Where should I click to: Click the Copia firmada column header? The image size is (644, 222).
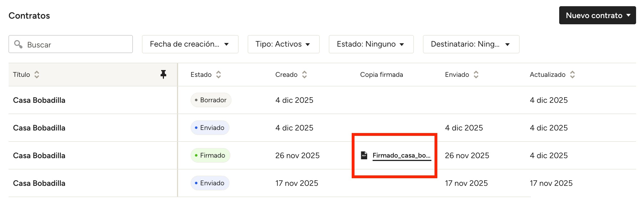click(381, 75)
